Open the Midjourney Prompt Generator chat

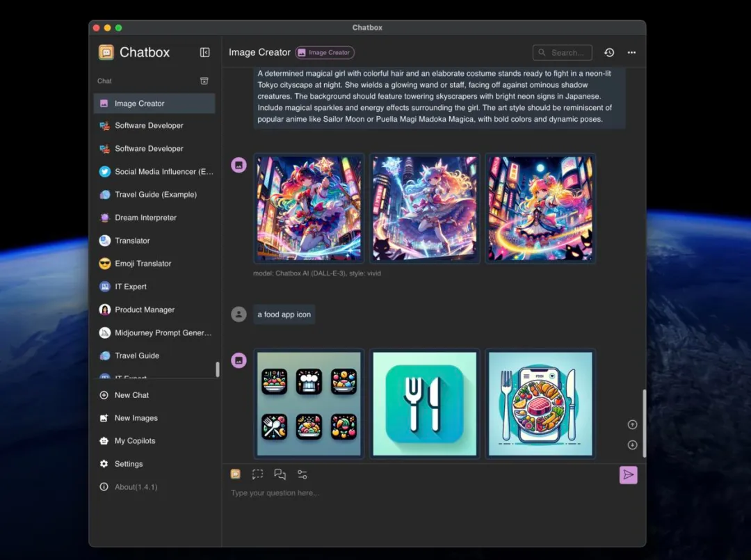click(x=163, y=333)
